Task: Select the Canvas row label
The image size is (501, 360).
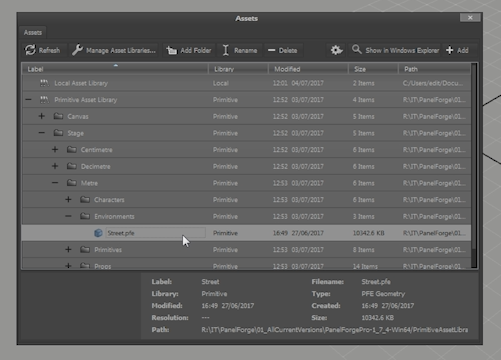Action: (78, 117)
